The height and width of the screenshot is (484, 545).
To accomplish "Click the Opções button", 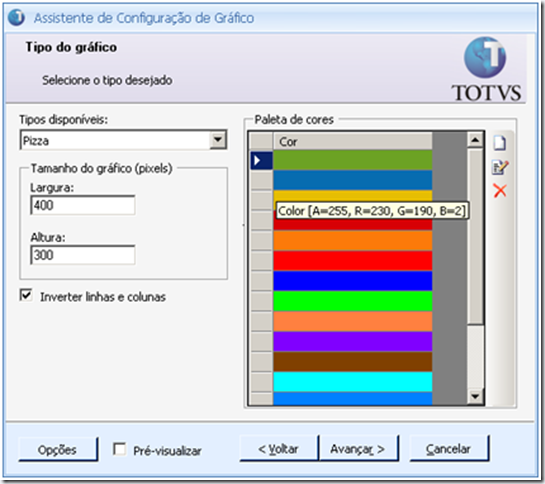I will [x=58, y=449].
